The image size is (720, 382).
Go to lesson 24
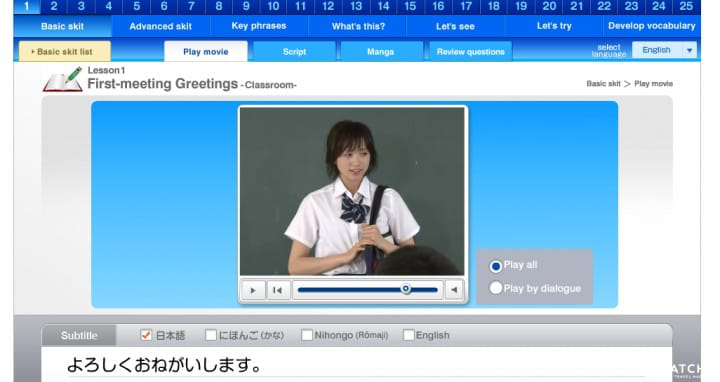(x=659, y=6)
